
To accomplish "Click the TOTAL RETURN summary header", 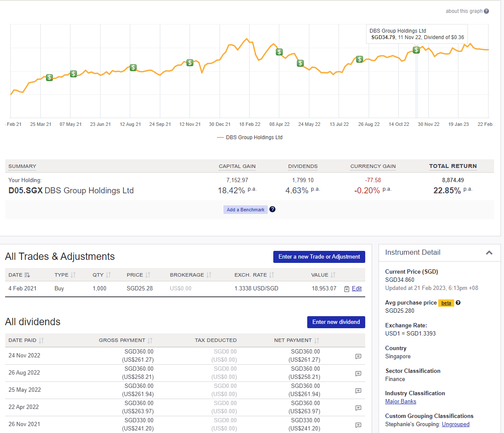I will (x=453, y=166).
